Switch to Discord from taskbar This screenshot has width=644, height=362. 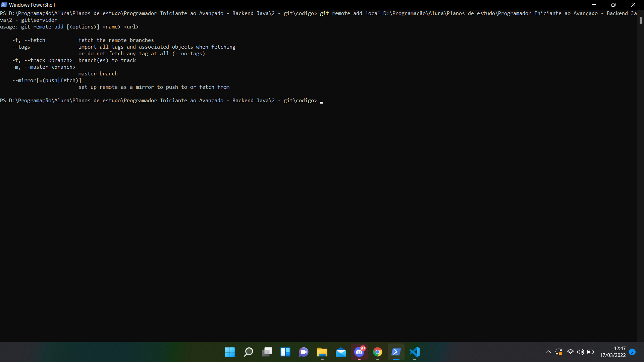[x=359, y=352]
